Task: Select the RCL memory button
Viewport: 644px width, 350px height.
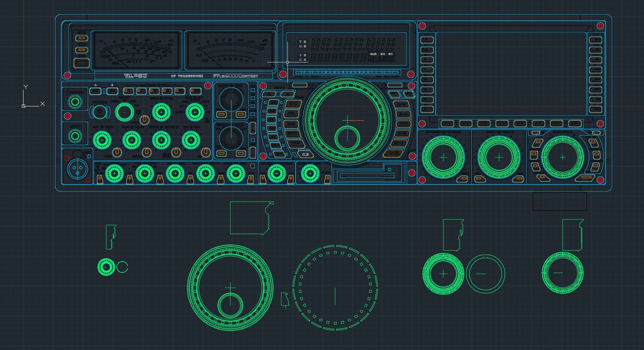Action: 291,114
